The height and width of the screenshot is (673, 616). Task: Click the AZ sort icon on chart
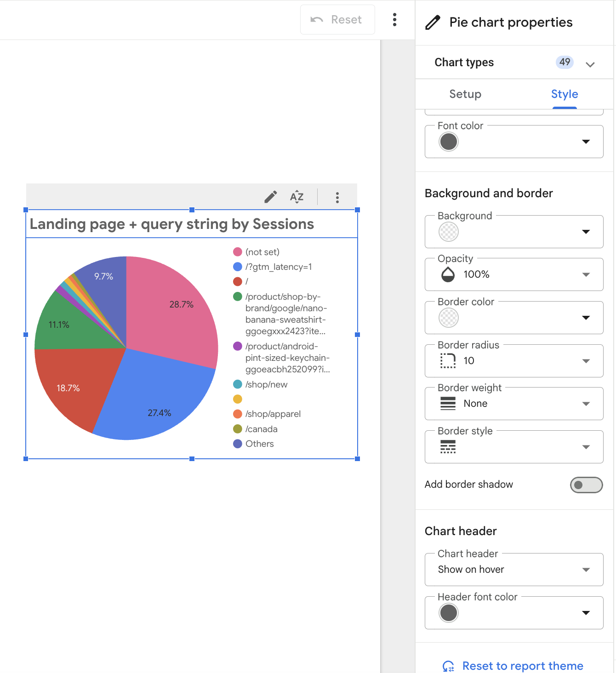pos(297,197)
